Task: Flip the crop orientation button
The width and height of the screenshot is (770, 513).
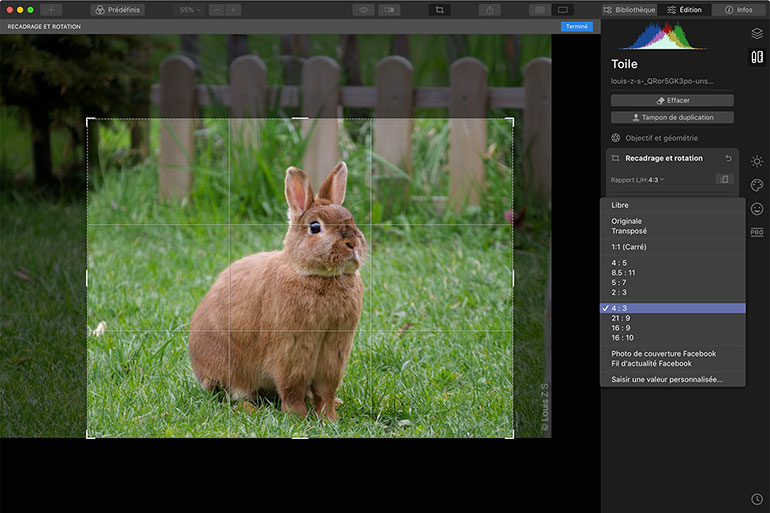Action: pos(724,180)
